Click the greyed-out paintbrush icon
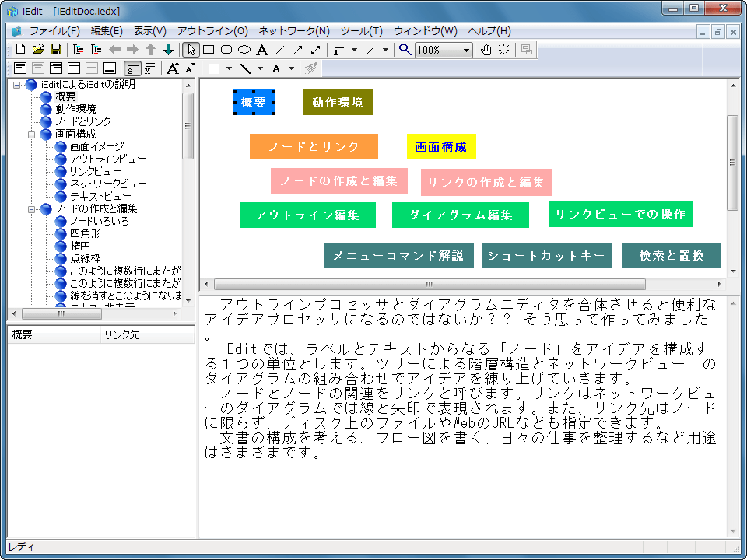 click(311, 68)
